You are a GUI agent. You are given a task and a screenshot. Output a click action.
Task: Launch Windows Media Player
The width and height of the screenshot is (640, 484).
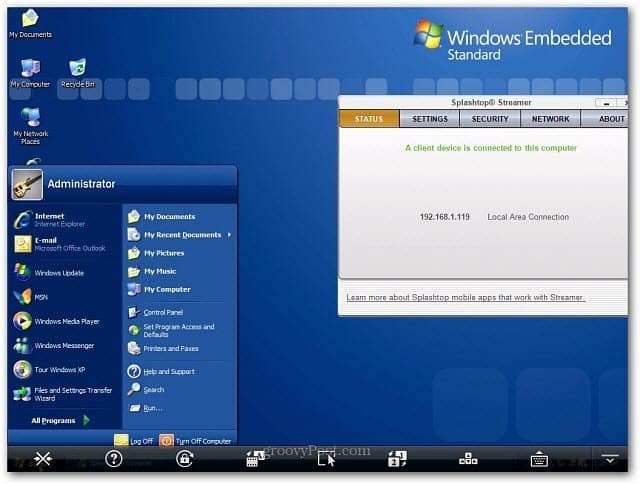[56, 321]
